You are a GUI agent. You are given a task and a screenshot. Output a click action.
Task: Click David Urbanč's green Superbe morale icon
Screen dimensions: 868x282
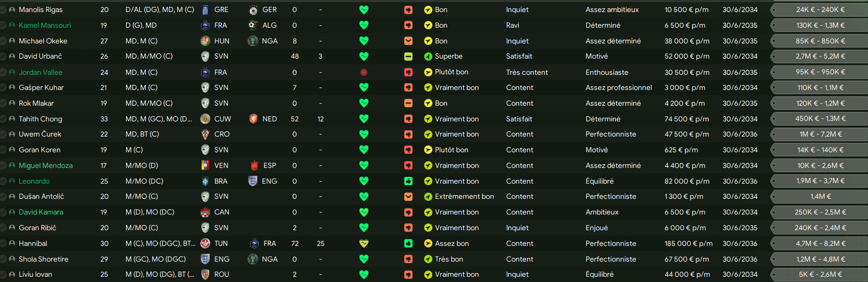tap(428, 57)
